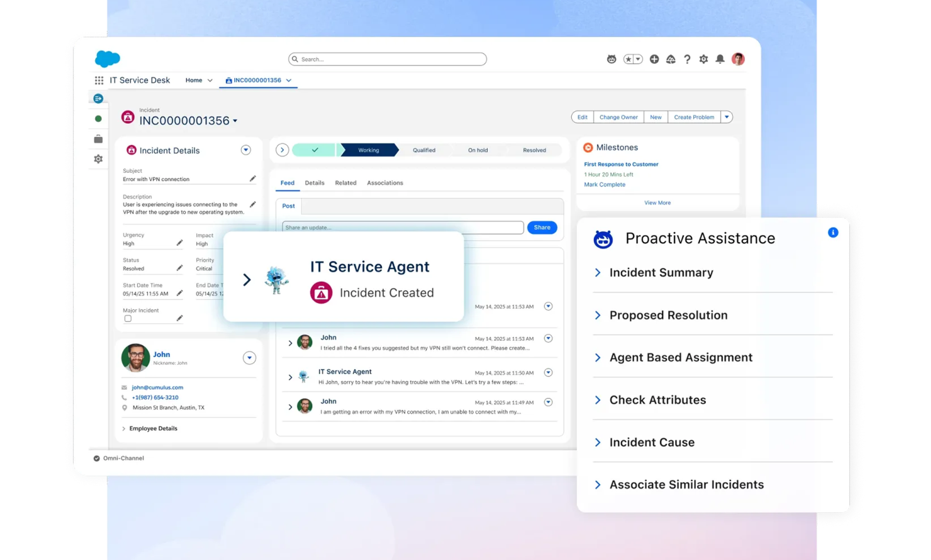The height and width of the screenshot is (560, 931).
Task: Open the Trailhead guidance icon
Action: (x=671, y=59)
